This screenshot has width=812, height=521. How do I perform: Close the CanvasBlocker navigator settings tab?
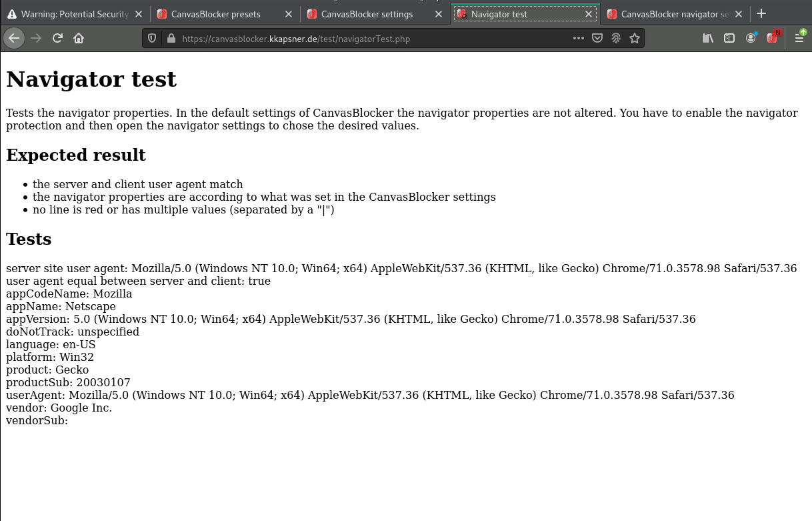pos(738,14)
